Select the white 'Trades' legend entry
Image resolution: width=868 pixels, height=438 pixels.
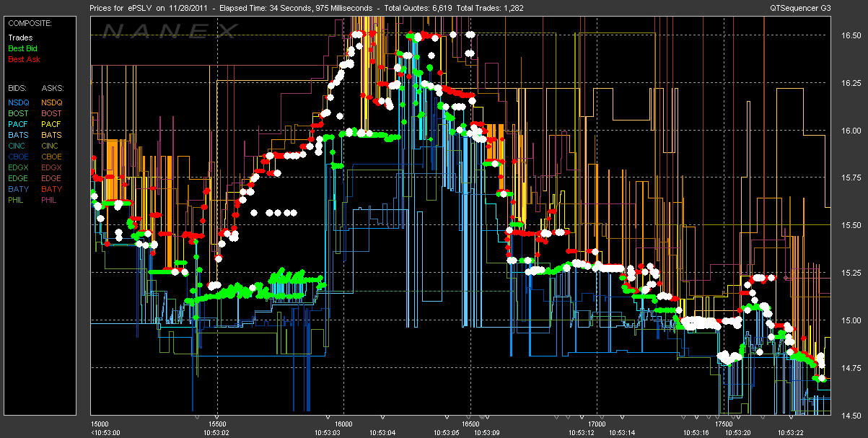[x=20, y=38]
